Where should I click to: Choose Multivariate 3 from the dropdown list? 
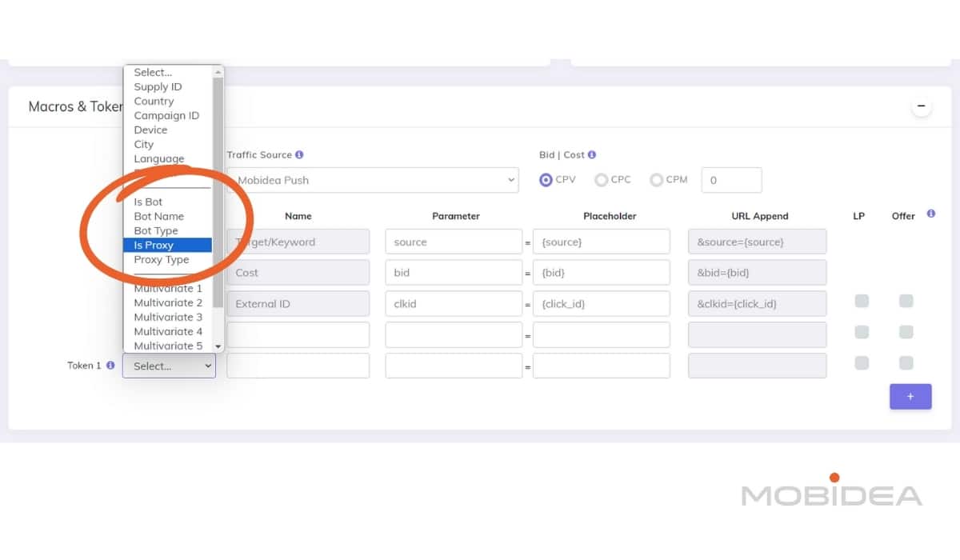(168, 317)
